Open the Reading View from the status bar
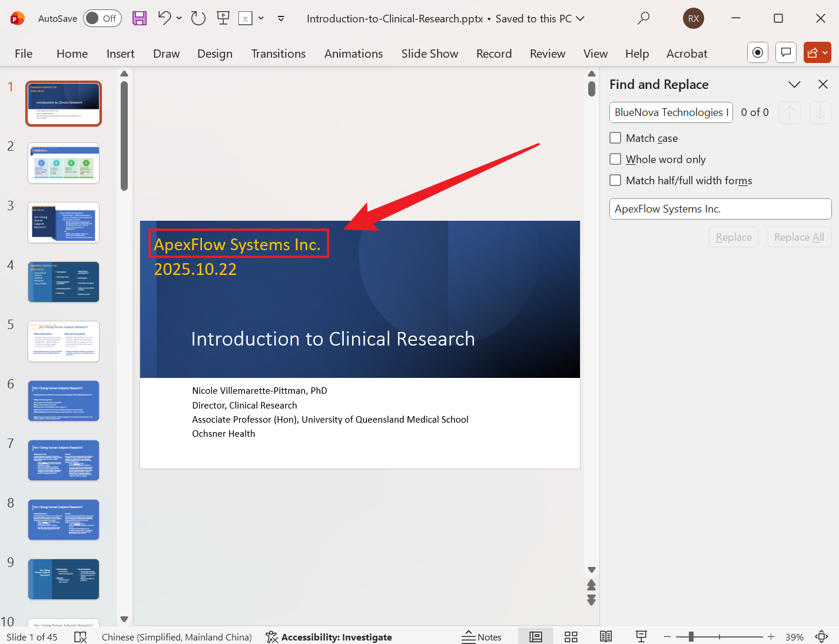The width and height of the screenshot is (839, 644). click(606, 636)
